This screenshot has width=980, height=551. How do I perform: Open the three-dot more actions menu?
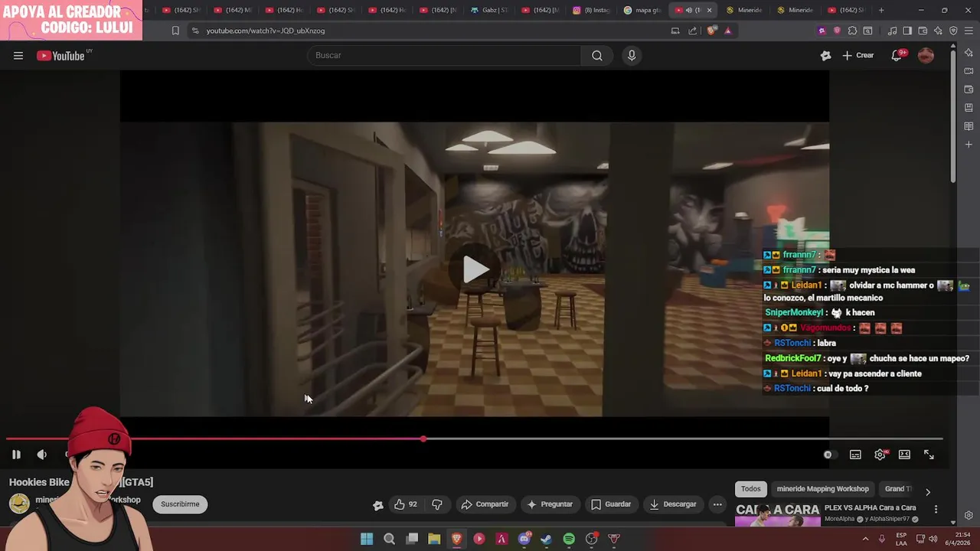[717, 504]
